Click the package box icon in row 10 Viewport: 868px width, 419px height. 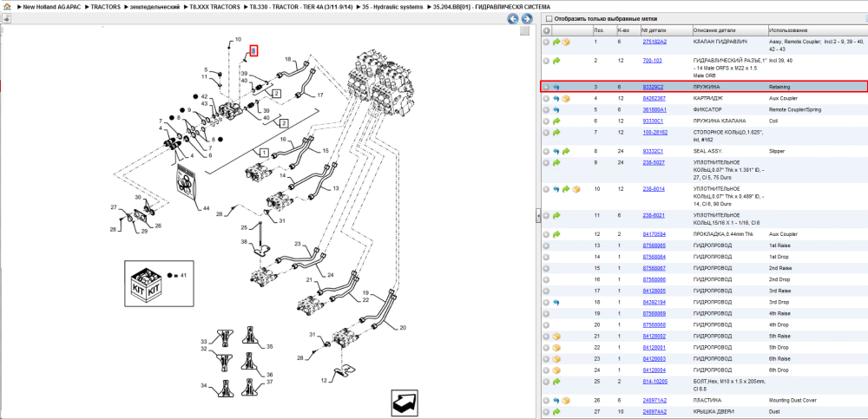[575, 189]
